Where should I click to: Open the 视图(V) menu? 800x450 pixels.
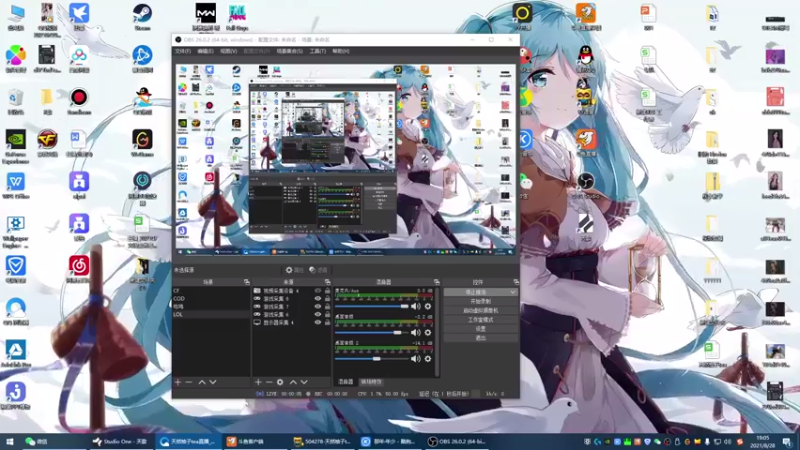point(229,52)
